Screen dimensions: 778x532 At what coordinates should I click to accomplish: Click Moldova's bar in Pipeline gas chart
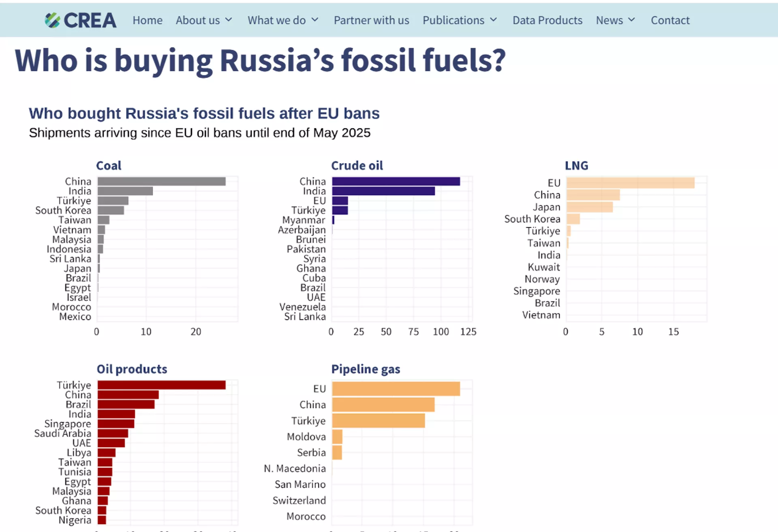(336, 436)
